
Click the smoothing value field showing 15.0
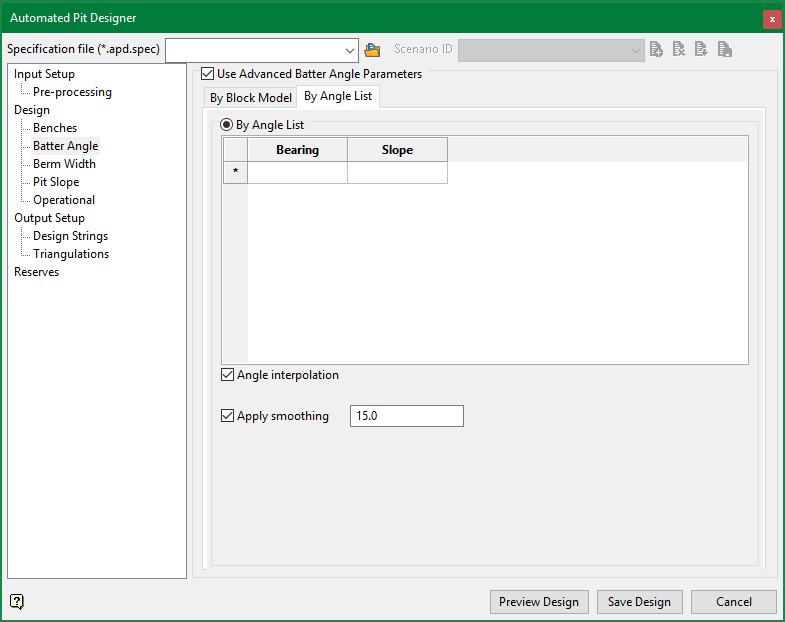click(406, 416)
